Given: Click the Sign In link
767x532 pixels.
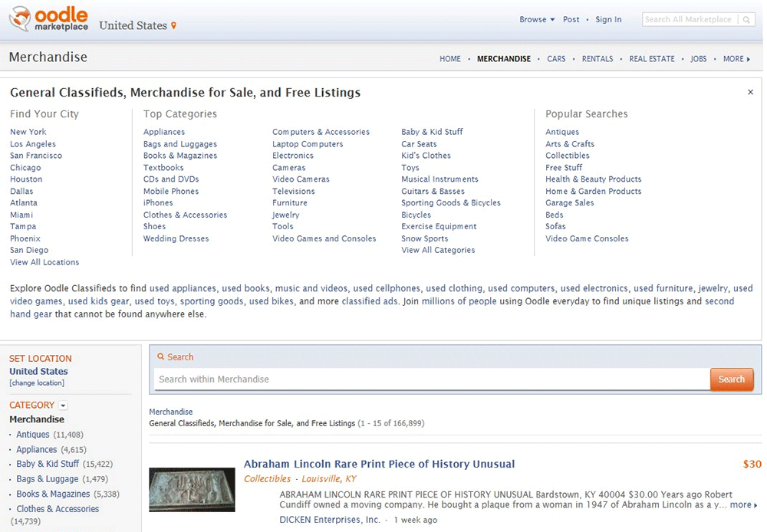Looking at the screenshot, I should [x=608, y=20].
